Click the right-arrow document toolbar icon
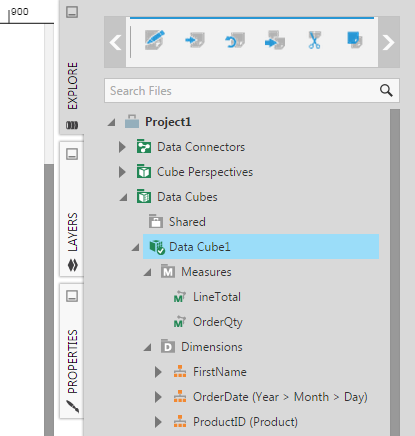Viewport: 415px width, 436px height. (195, 40)
